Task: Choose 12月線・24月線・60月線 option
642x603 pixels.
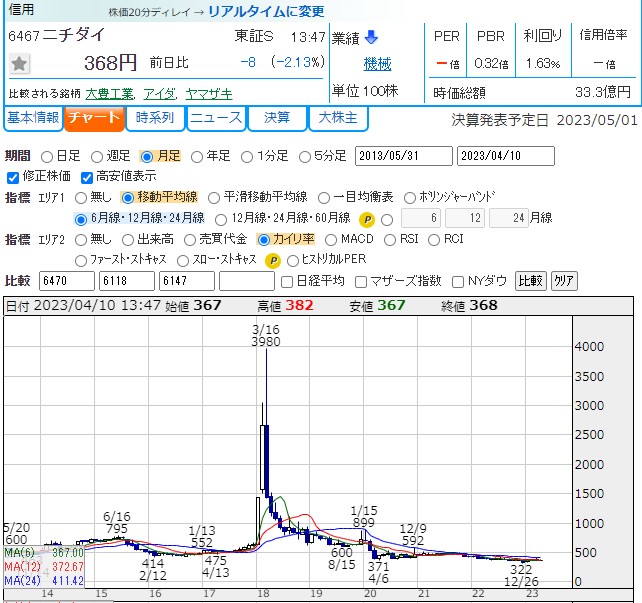Action: [x=221, y=220]
